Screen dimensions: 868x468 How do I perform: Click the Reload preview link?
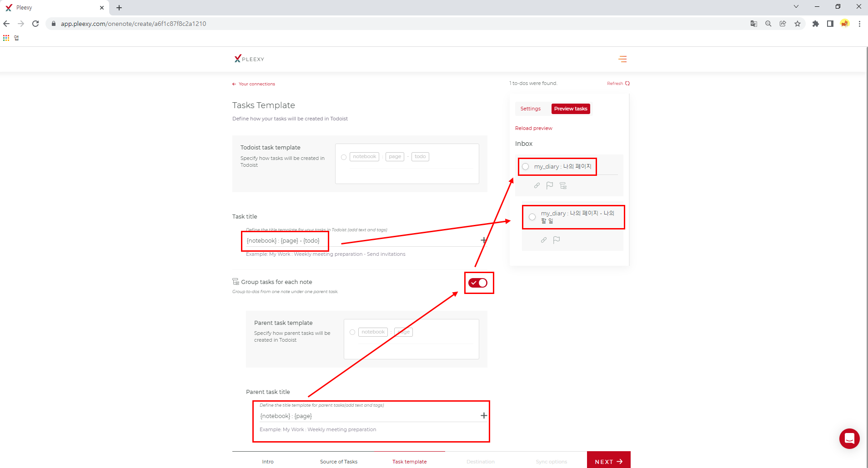pos(534,128)
